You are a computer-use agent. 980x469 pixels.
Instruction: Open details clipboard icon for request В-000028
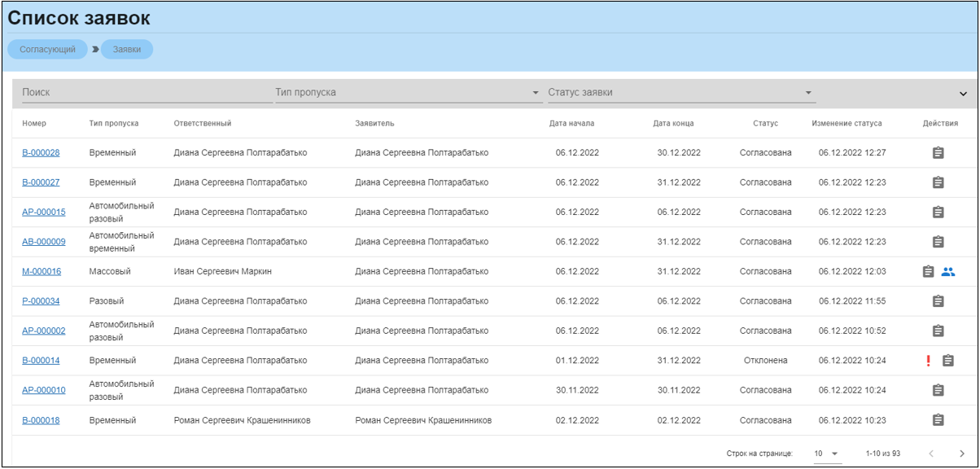[x=938, y=153]
